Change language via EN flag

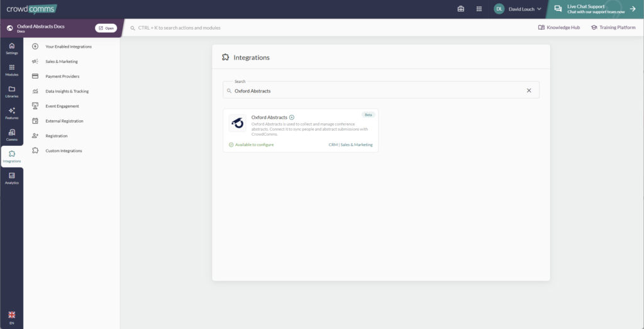click(x=11, y=318)
